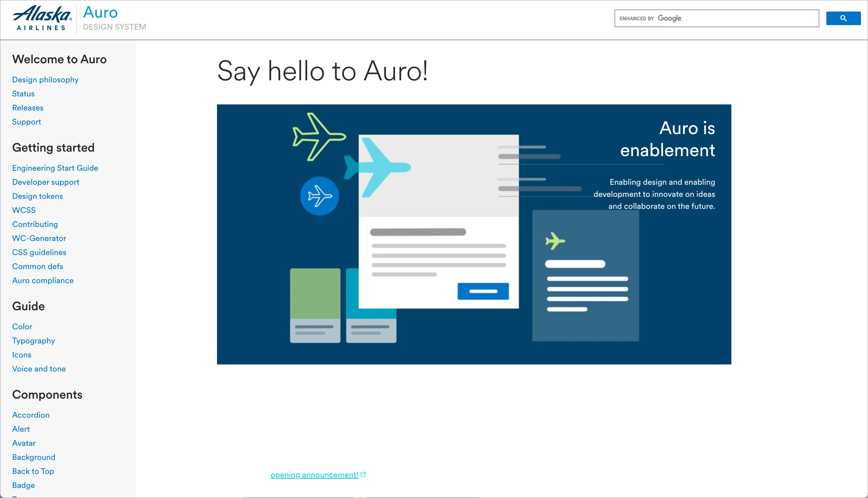Go to the Status page
This screenshot has width=868, height=498.
23,94
